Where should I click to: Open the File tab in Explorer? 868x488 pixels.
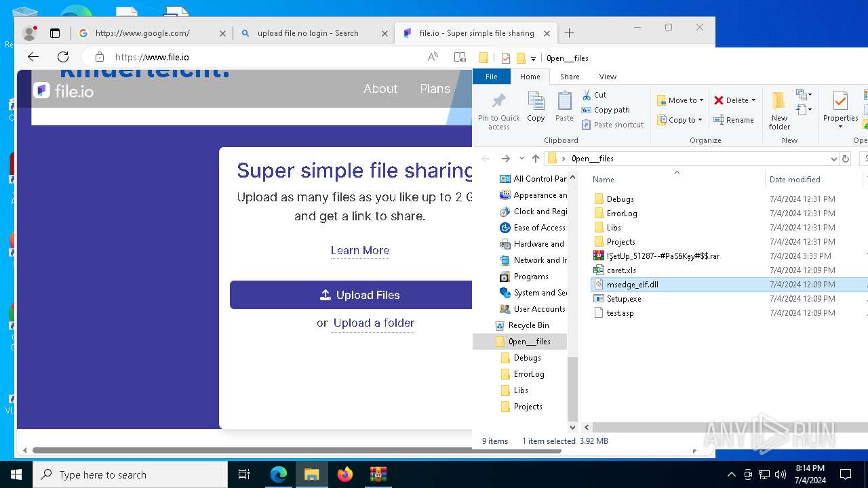491,77
